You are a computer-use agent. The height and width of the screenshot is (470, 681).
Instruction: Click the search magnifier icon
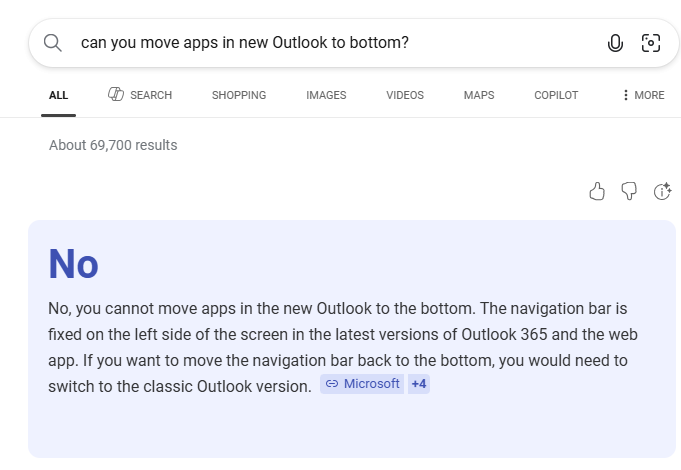53,43
